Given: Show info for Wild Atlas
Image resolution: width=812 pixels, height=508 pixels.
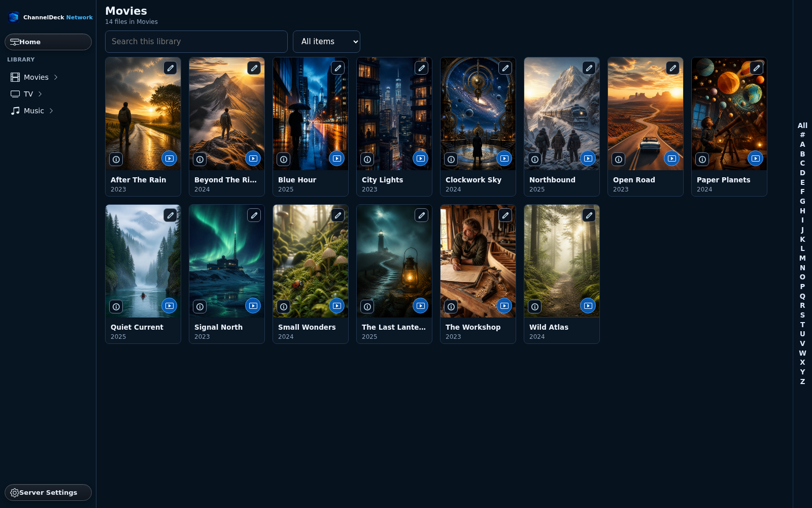Looking at the screenshot, I should 535,307.
